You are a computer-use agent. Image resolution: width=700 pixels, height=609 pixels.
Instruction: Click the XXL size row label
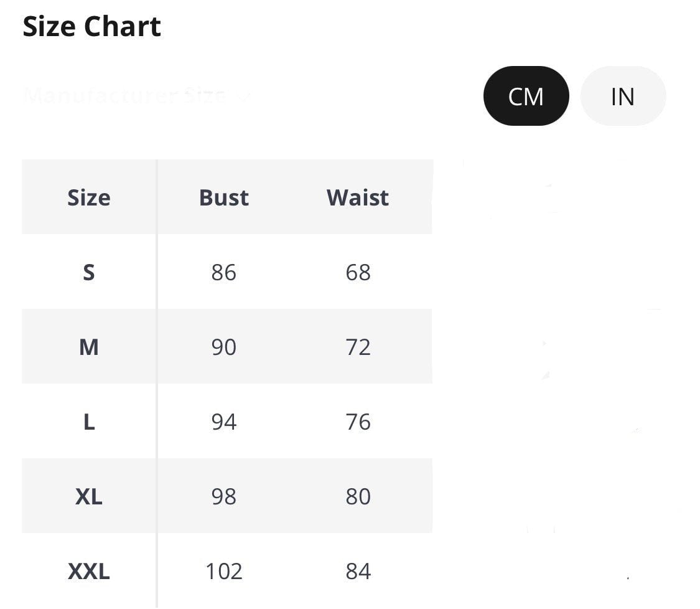89,571
